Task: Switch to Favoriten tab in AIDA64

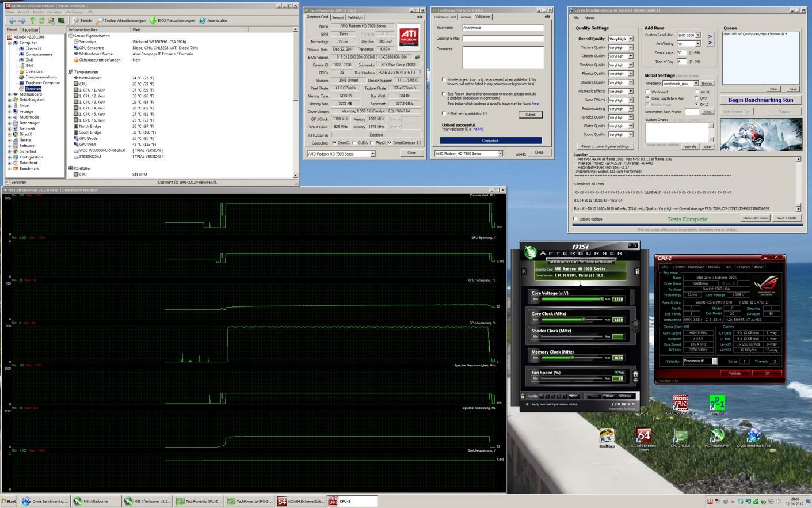Action: [31, 29]
